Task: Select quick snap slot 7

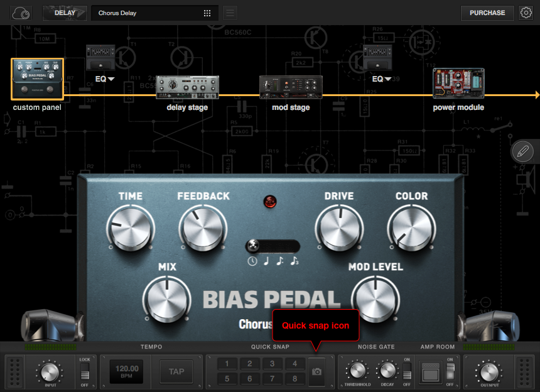Action: [272, 379]
